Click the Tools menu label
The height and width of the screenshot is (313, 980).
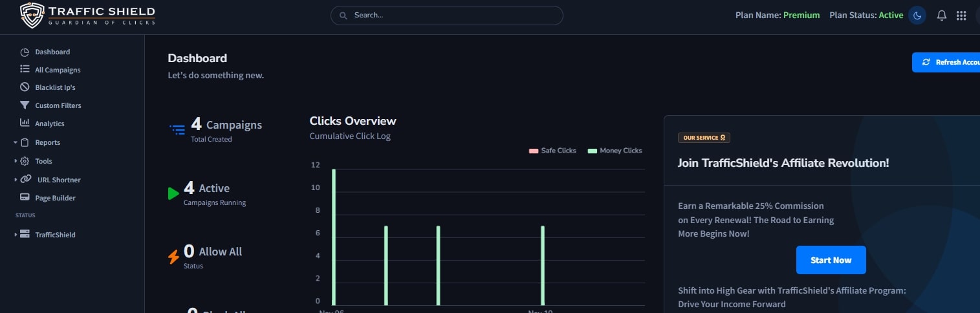tap(44, 161)
